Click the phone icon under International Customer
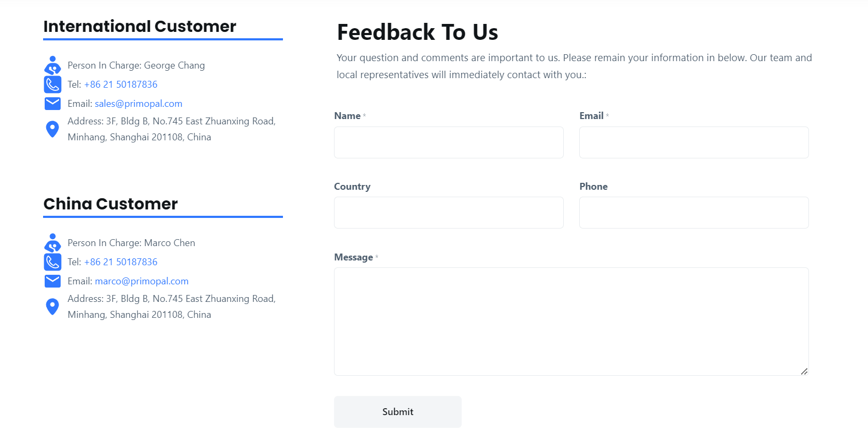 click(53, 85)
